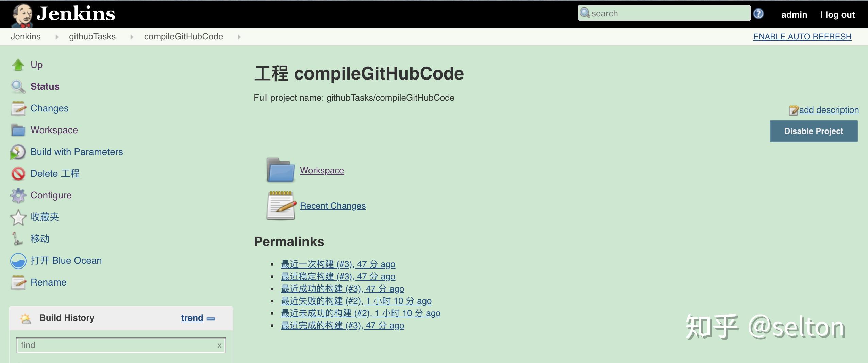Click the Configure gear icon
This screenshot has height=363, width=868.
[18, 195]
